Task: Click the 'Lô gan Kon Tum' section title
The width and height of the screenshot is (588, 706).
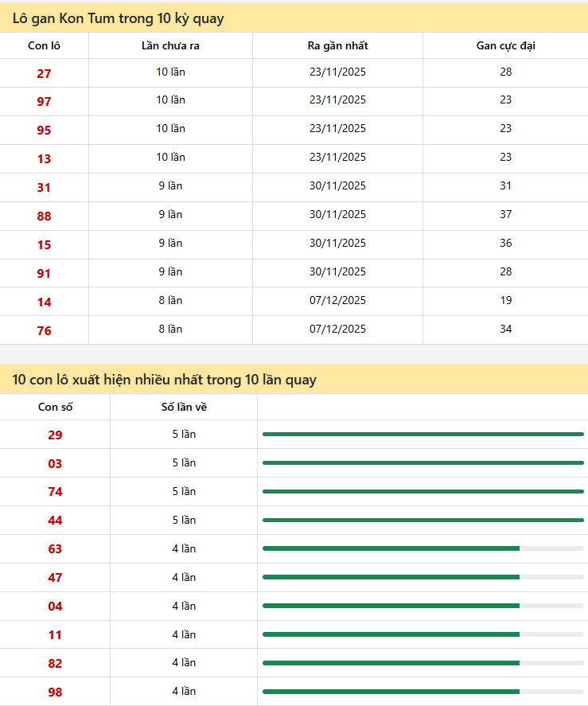Action: pyautogui.click(x=118, y=18)
